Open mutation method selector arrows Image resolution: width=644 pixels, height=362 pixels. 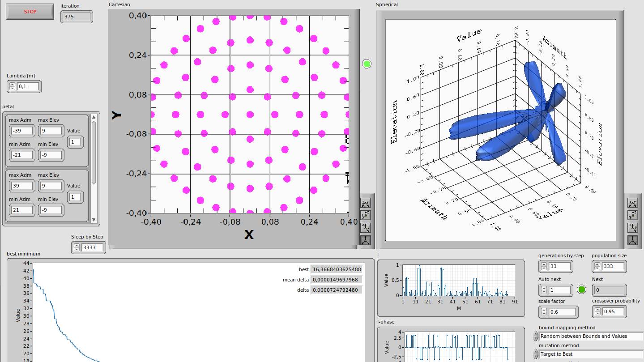(536, 354)
